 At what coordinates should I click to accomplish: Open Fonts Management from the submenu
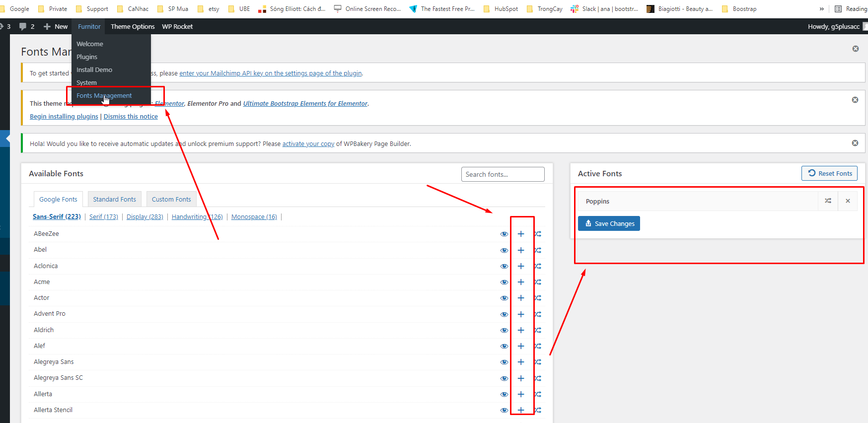tap(104, 95)
